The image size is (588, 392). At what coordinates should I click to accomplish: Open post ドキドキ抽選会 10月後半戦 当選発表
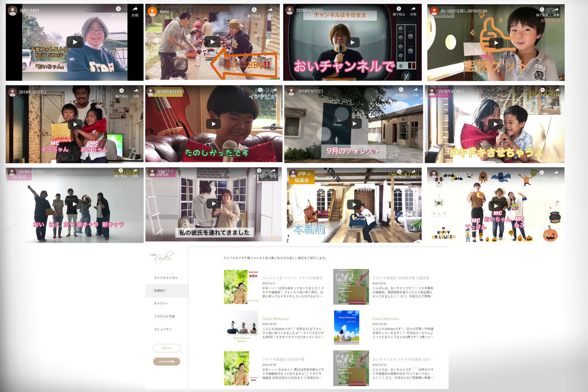[401, 278]
